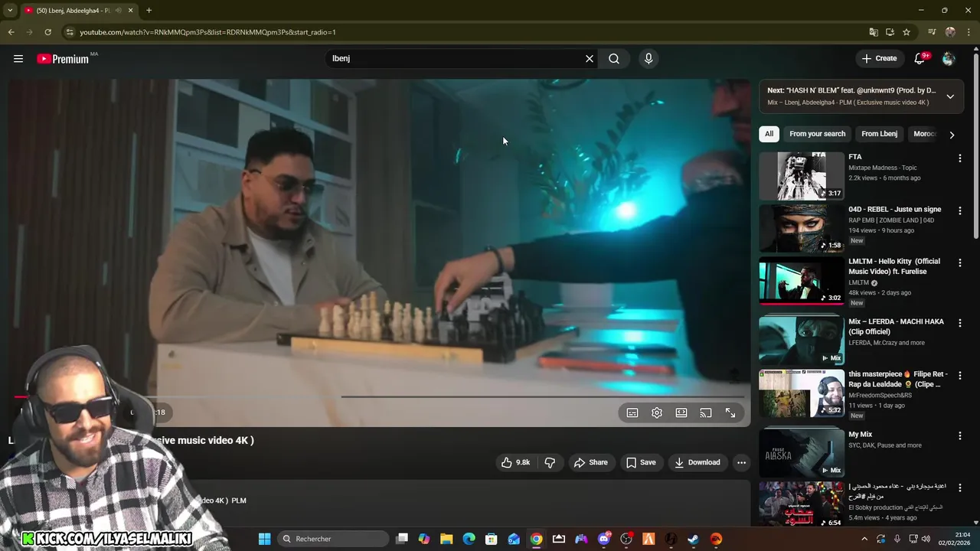Open the Chrome tab search dropdown

coord(10,10)
